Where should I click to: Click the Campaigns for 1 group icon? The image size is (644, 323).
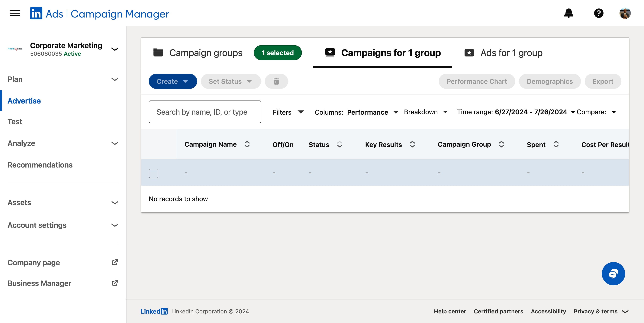[x=330, y=53]
